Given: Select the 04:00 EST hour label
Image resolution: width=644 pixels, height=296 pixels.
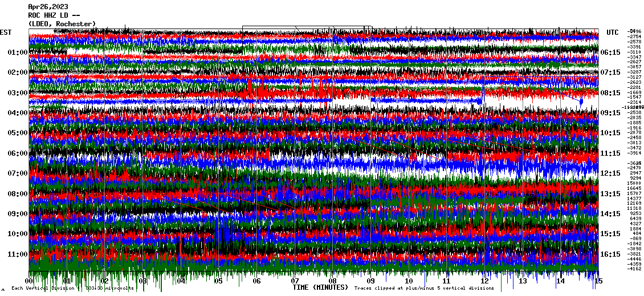Looking at the screenshot, I should pos(18,113).
